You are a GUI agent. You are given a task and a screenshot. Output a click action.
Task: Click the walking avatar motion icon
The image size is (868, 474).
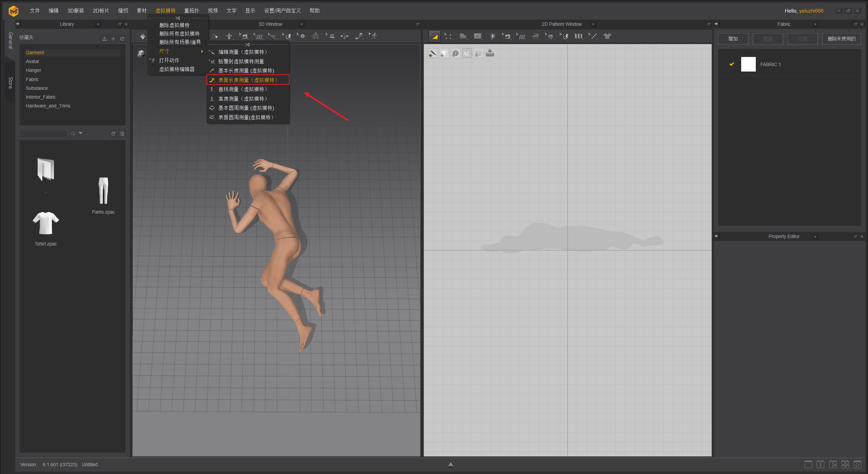point(374,36)
